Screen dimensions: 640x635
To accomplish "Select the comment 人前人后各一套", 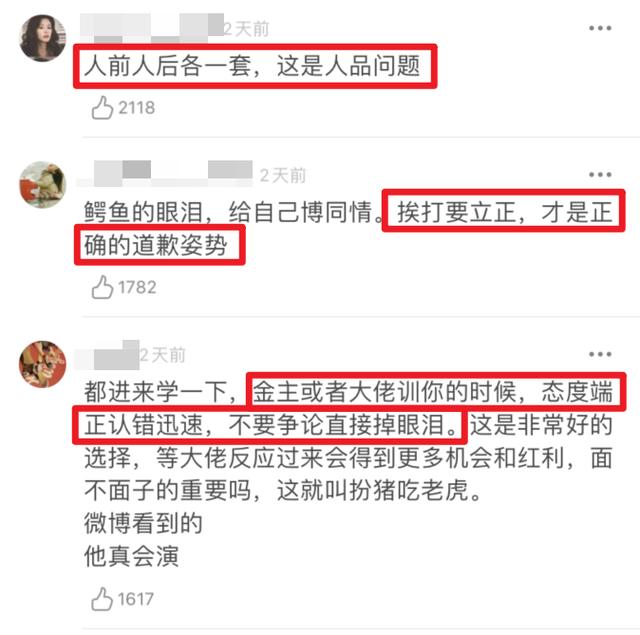I will [252, 66].
